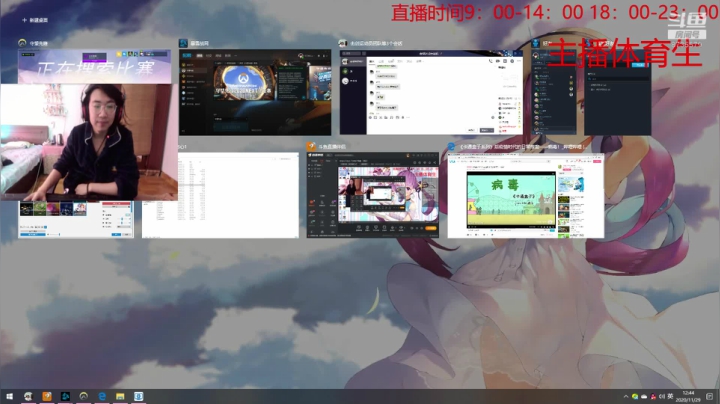The height and width of the screenshot is (404, 720).
Task: Open the notification center icon
Action: pos(709,397)
